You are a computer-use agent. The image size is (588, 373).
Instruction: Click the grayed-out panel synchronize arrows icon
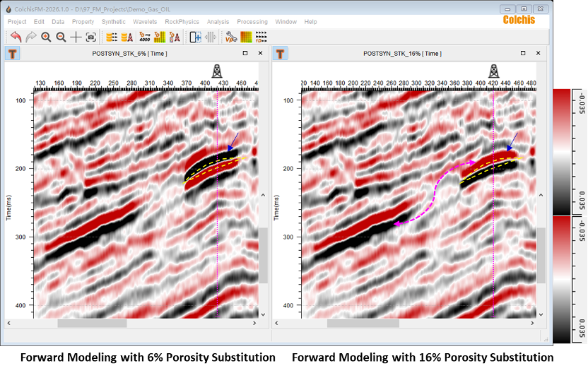point(211,37)
